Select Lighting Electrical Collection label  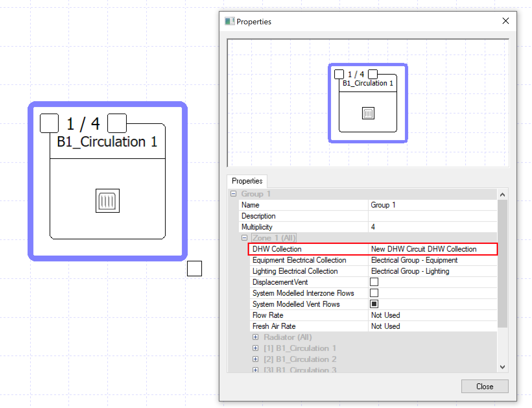(295, 271)
